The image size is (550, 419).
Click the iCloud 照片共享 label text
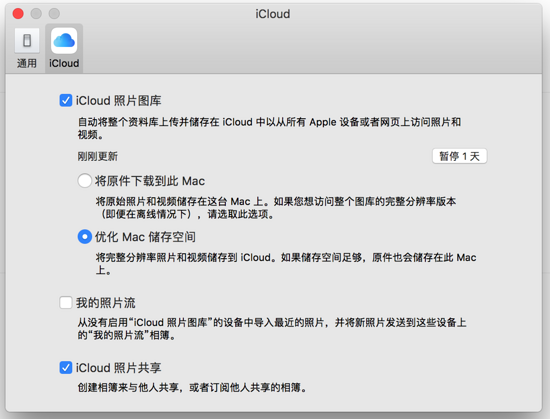pyautogui.click(x=119, y=368)
